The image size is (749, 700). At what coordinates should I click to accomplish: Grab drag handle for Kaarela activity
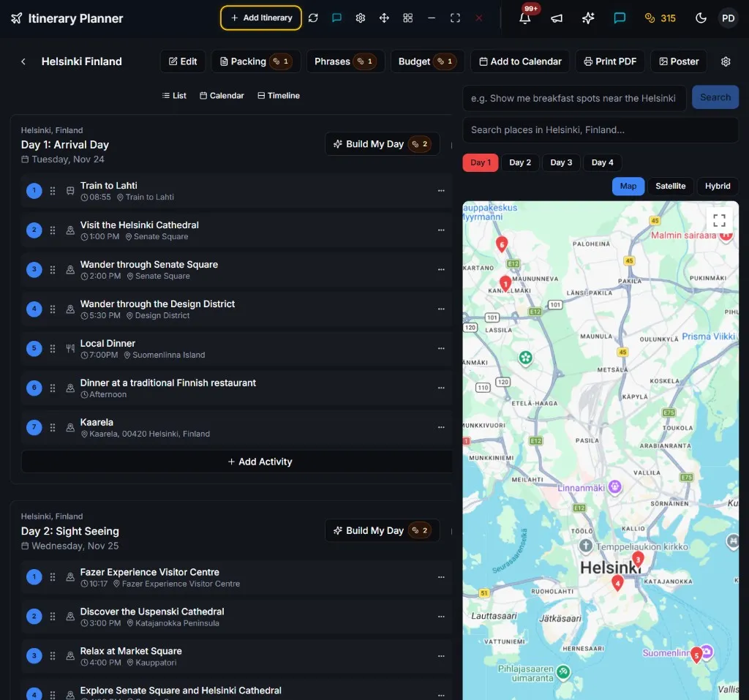click(x=53, y=428)
